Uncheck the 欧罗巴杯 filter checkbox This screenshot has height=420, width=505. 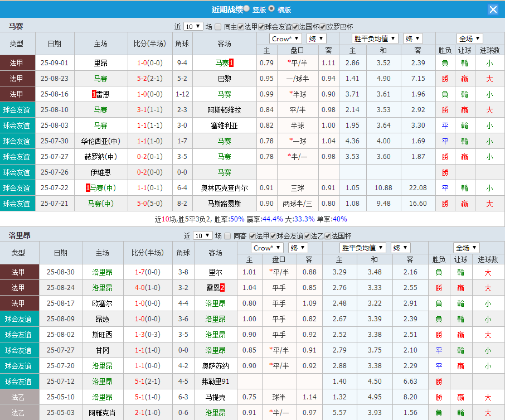tap(321, 26)
